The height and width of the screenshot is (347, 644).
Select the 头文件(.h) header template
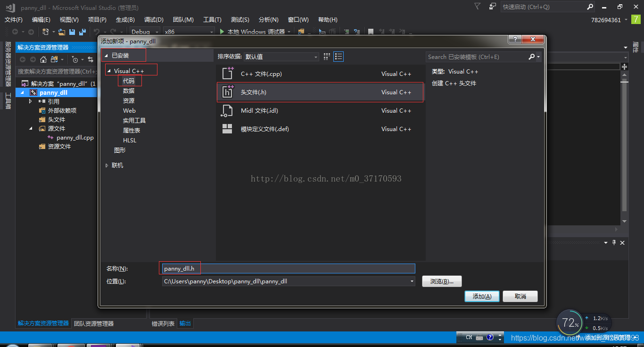click(320, 92)
